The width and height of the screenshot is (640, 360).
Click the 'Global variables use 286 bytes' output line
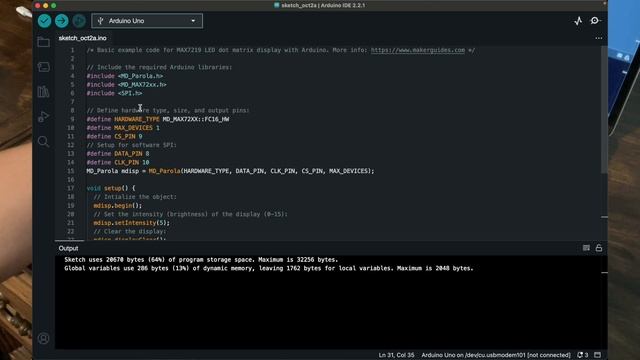269,268
